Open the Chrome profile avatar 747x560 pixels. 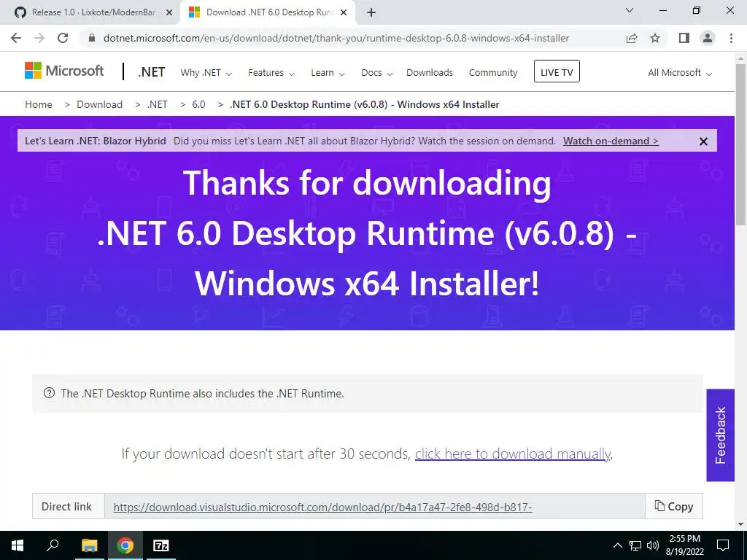(x=708, y=38)
